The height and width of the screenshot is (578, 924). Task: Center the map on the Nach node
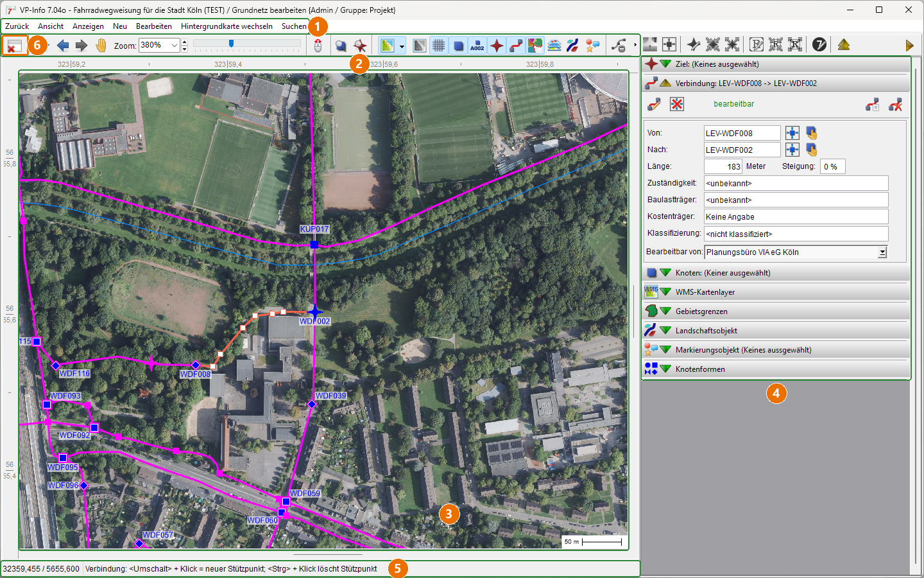(x=792, y=150)
